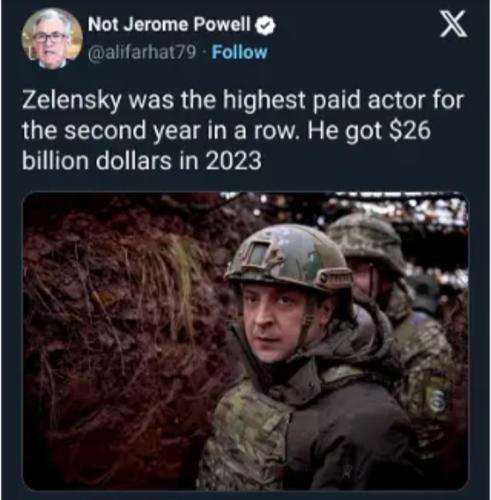Click the front soldier's camouflage helmet in photo

tap(287, 258)
